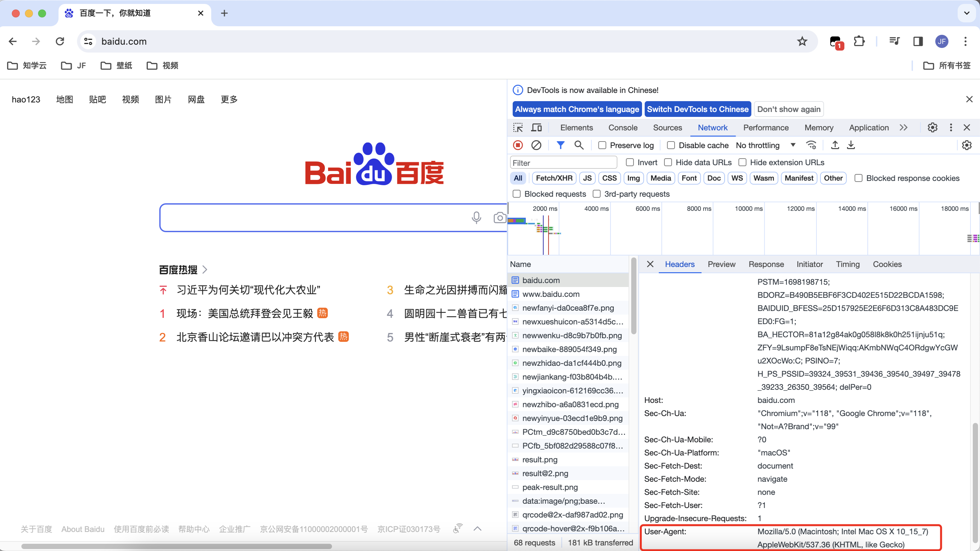980x551 pixels.
Task: Toggle the device toolbar icon
Action: 536,127
